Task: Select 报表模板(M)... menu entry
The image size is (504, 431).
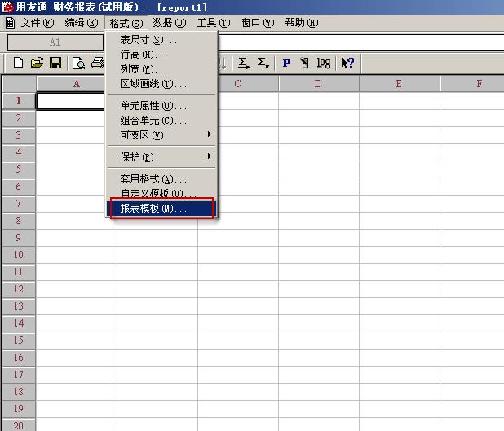Action: coord(161,209)
